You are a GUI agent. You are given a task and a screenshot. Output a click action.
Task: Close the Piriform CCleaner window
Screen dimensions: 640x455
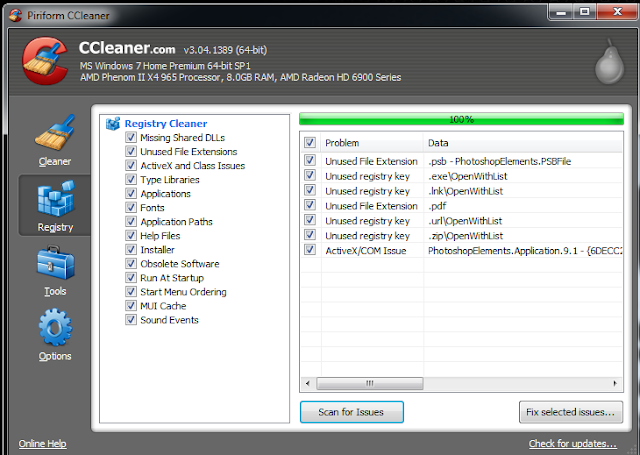[x=618, y=12]
